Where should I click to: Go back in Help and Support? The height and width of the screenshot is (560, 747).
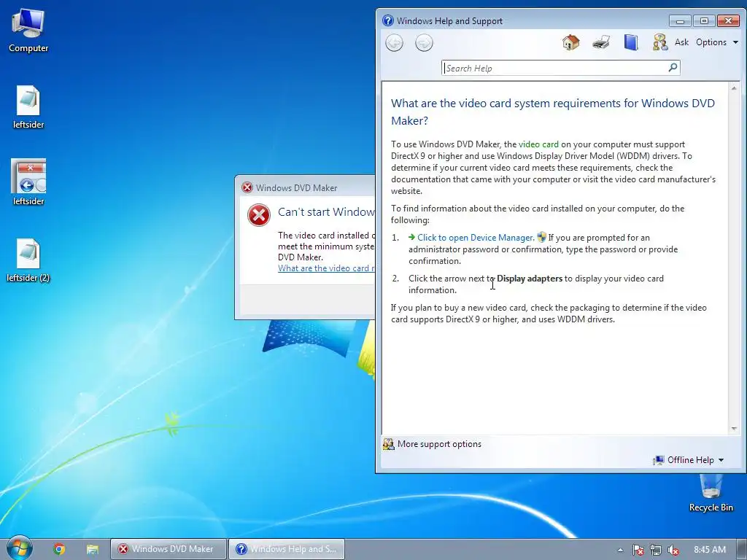point(394,43)
